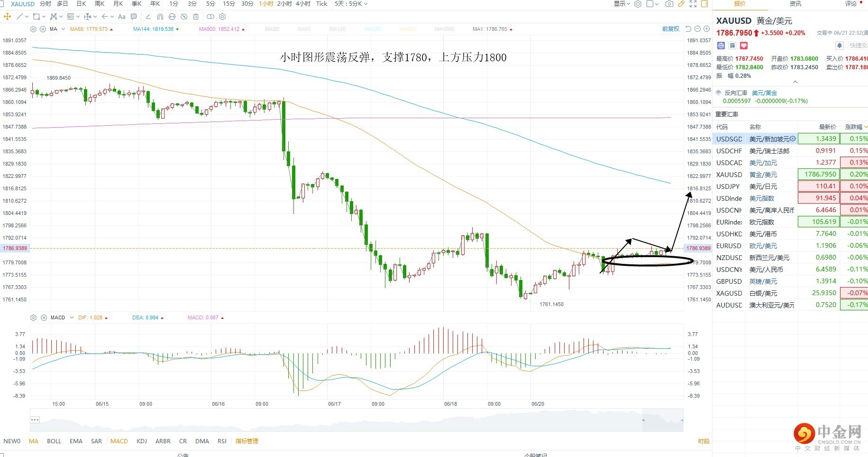
Task: Click the angle/eraser line icon
Action: [x=148, y=17]
